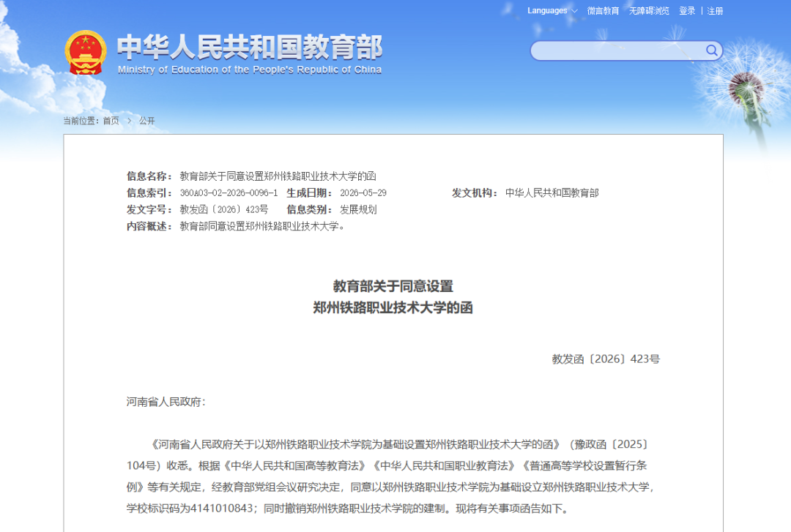Screen dimensions: 791x532
Task: Click the 发文字号 value 教发函〔2026〕423号
Action: click(224, 209)
